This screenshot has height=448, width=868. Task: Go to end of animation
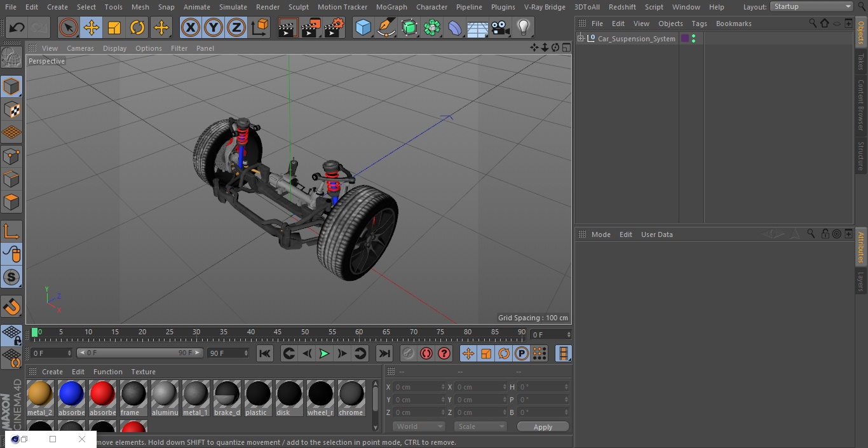[x=384, y=353]
